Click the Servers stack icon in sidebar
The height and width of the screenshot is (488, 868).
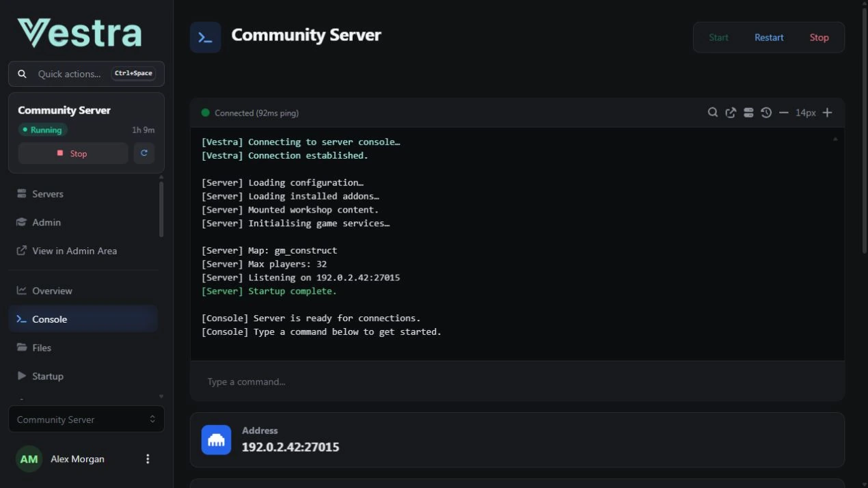click(x=21, y=194)
